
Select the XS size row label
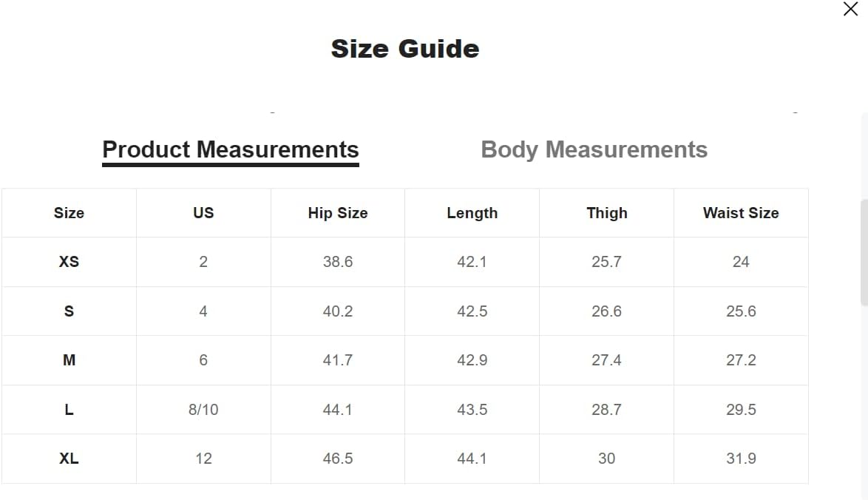[69, 262]
